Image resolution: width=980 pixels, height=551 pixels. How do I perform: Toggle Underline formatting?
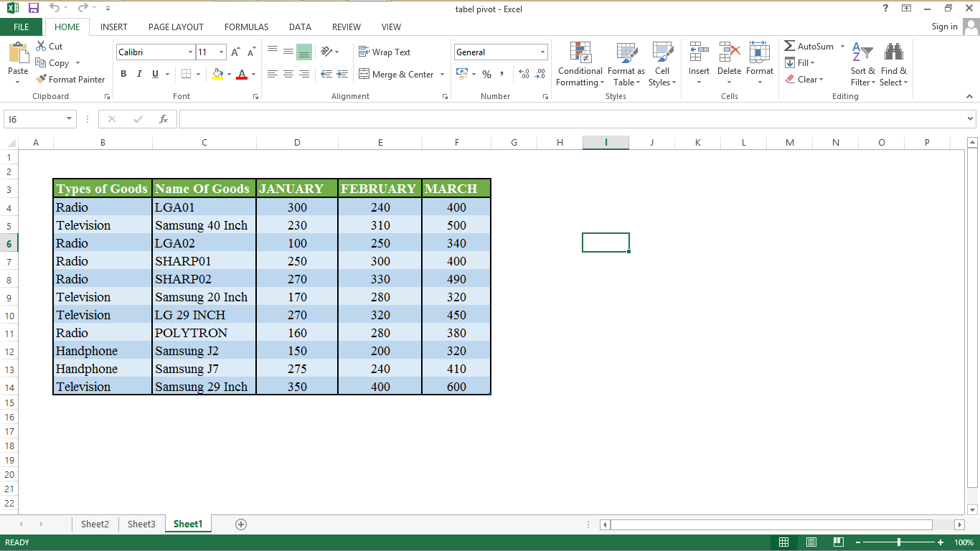pos(154,74)
